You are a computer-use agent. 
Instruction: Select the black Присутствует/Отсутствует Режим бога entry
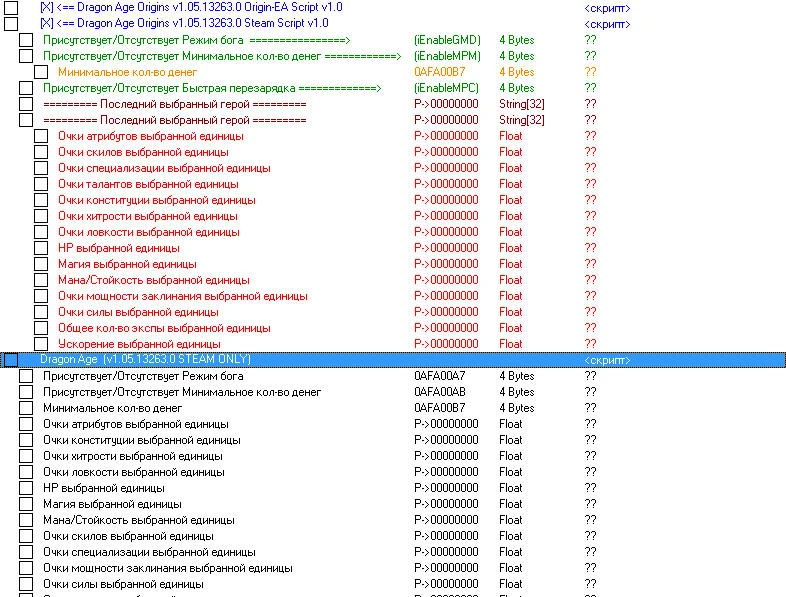click(143, 376)
